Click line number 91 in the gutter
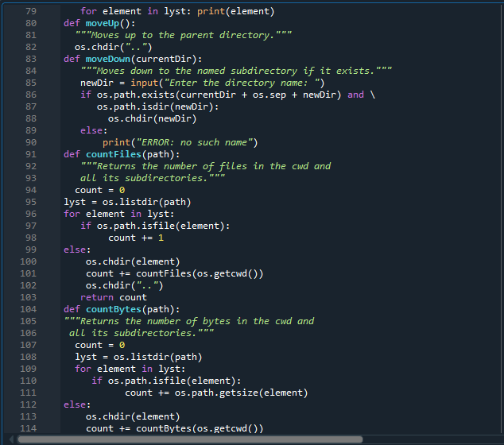Screen dimensions: 504x445 click(x=31, y=154)
